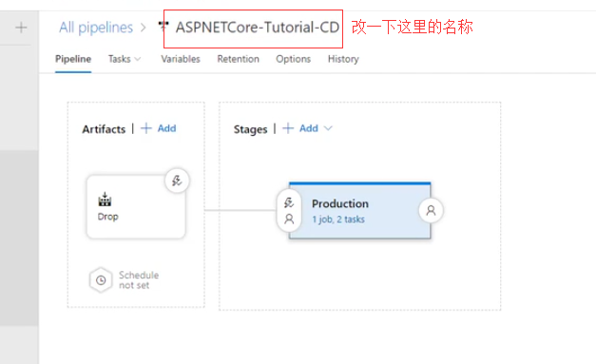Open the All pipelines breadcrumb link
The width and height of the screenshot is (596, 364).
click(x=96, y=28)
